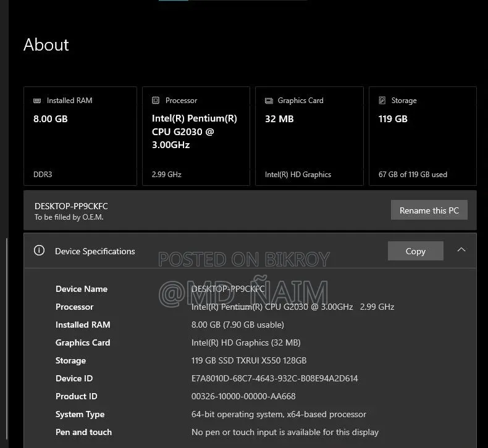Click the Rename this PC button
488x448 pixels.
(429, 210)
